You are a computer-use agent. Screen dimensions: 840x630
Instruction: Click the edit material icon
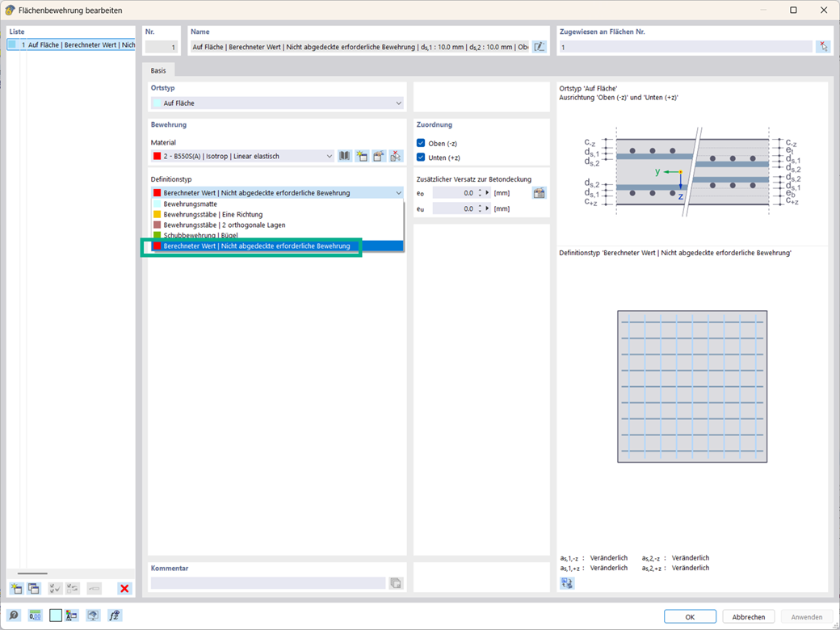[379, 156]
